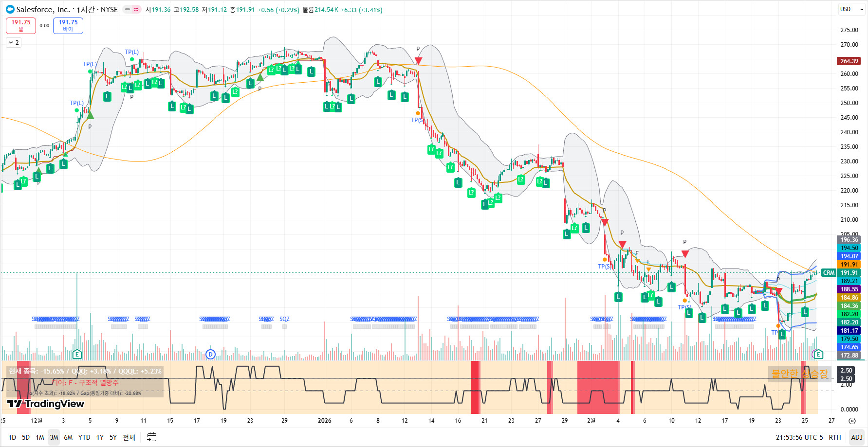Click the yellow 184.86 price label

pos(849,298)
